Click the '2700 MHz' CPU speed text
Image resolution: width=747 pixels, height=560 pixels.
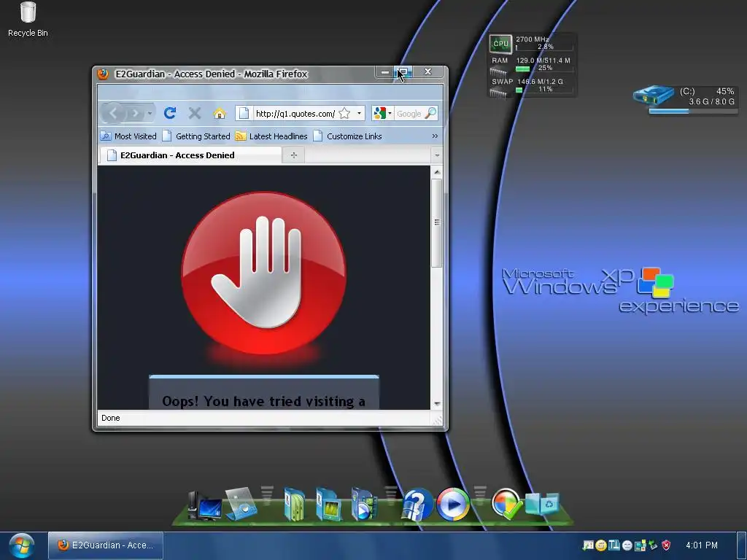point(532,39)
